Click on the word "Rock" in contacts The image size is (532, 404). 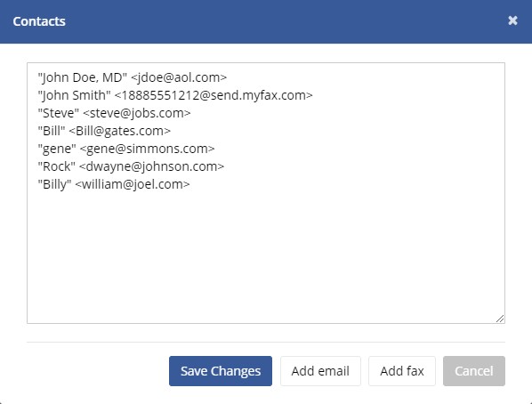point(56,166)
